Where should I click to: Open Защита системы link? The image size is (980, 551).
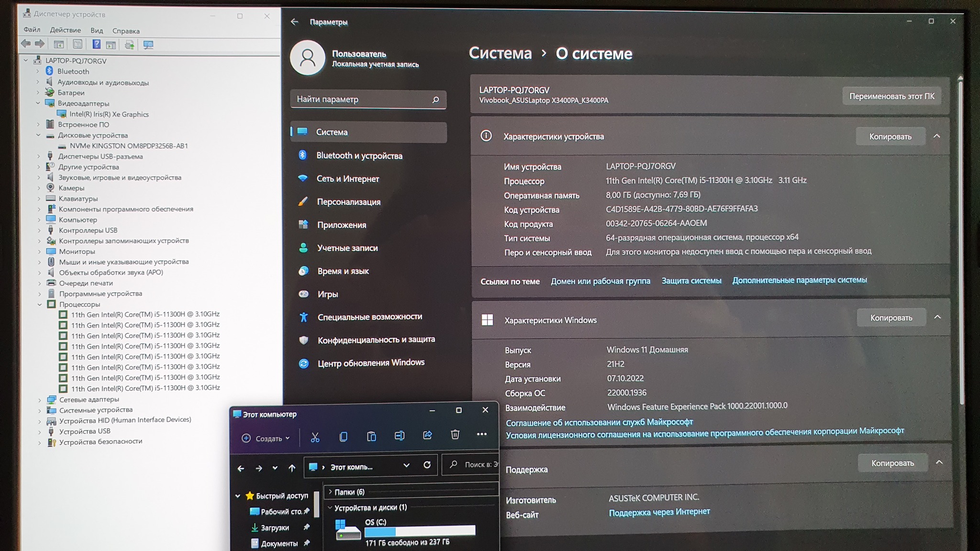691,281
